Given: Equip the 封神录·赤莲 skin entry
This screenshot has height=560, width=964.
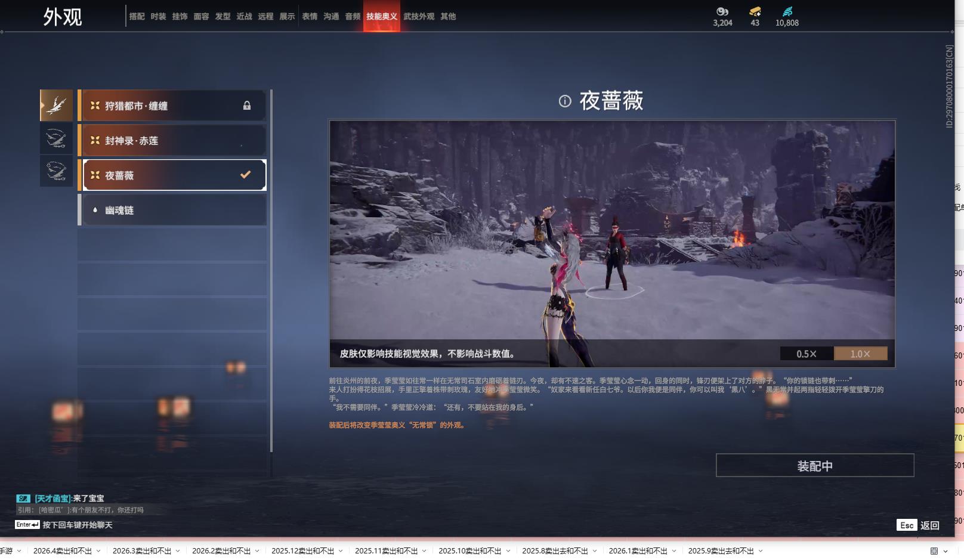Looking at the screenshot, I should [x=173, y=140].
